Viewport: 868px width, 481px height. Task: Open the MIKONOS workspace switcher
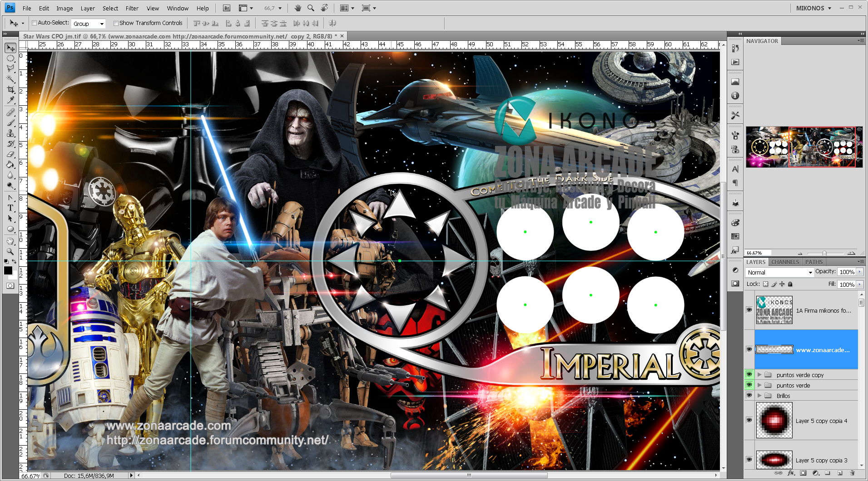813,8
